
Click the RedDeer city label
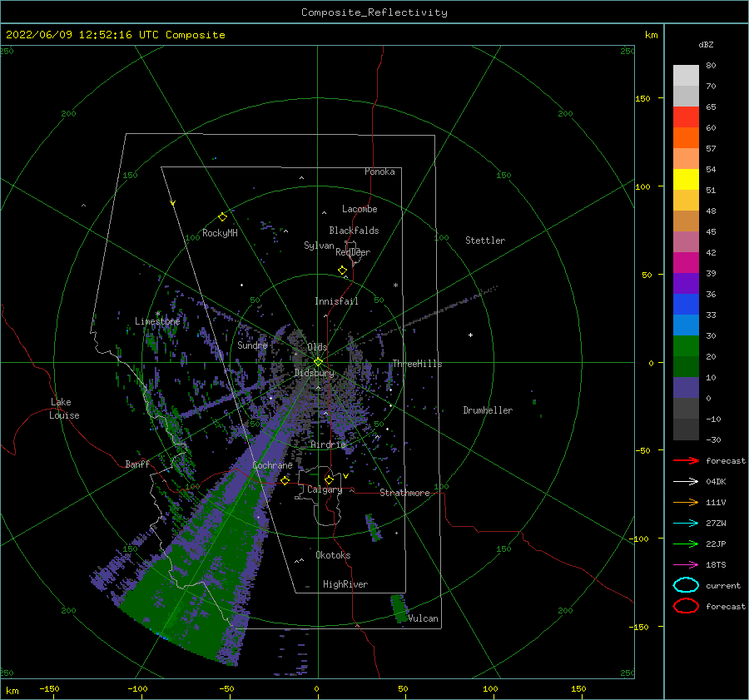tap(353, 252)
